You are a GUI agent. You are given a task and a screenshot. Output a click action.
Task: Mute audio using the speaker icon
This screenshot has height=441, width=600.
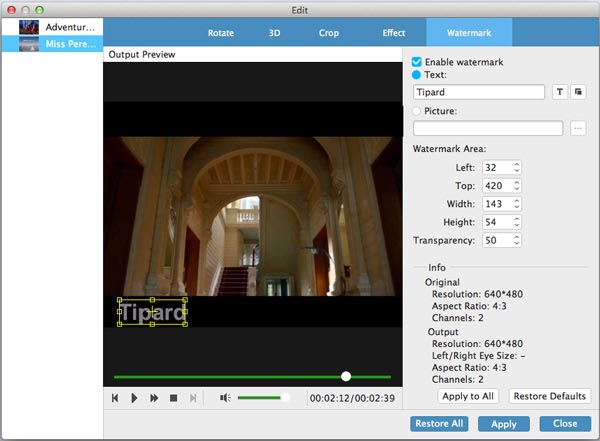[225, 398]
